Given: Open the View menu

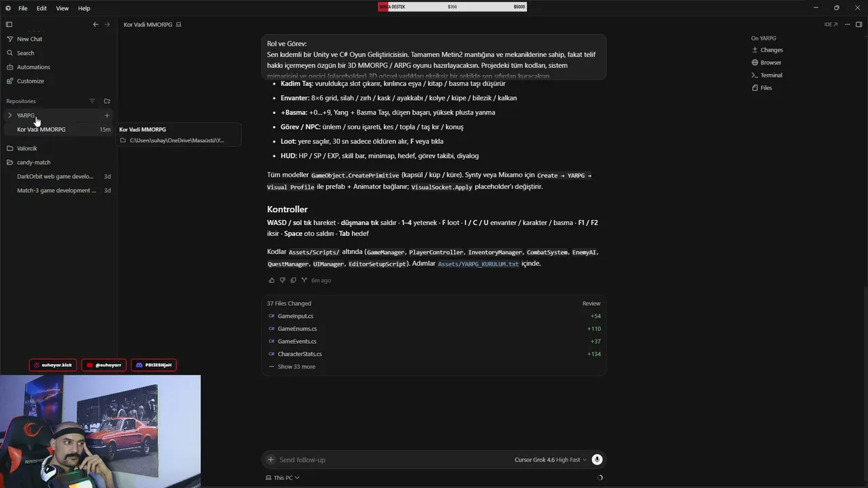Looking at the screenshot, I should point(62,8).
